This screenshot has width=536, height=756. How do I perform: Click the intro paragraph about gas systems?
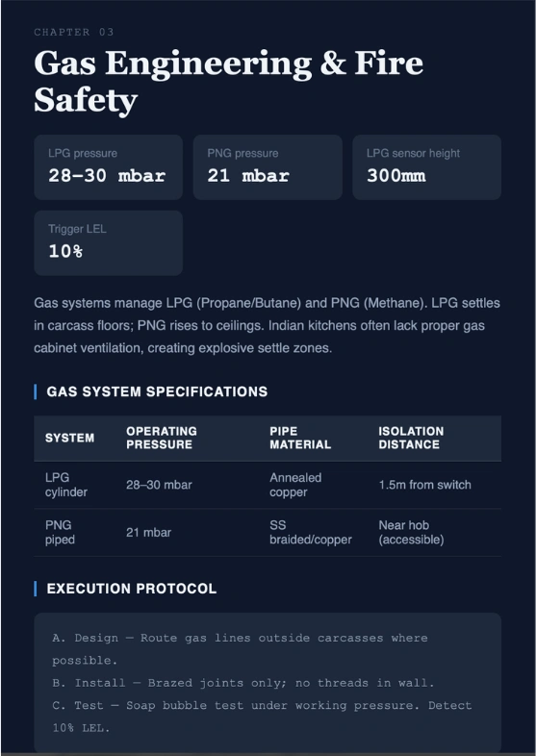[x=267, y=325]
